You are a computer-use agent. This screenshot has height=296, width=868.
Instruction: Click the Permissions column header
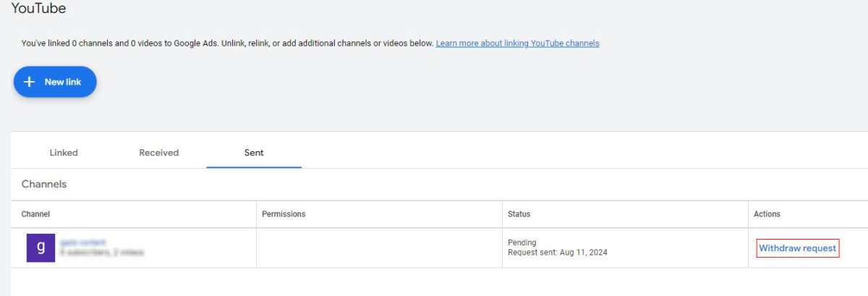[284, 214]
